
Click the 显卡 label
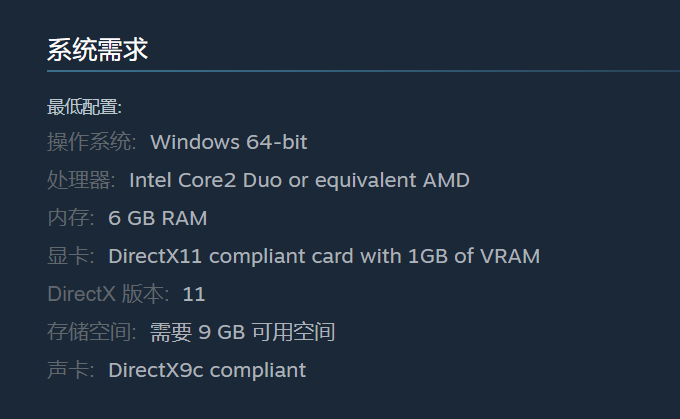71,256
